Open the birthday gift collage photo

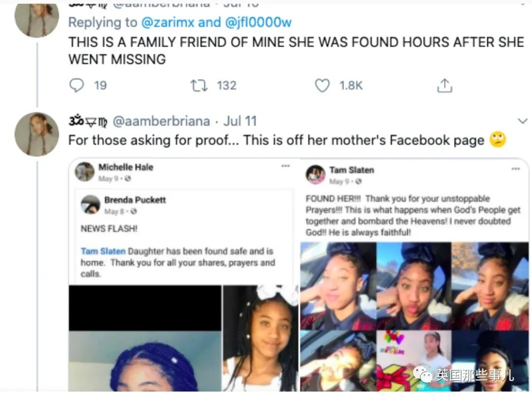[413, 361]
